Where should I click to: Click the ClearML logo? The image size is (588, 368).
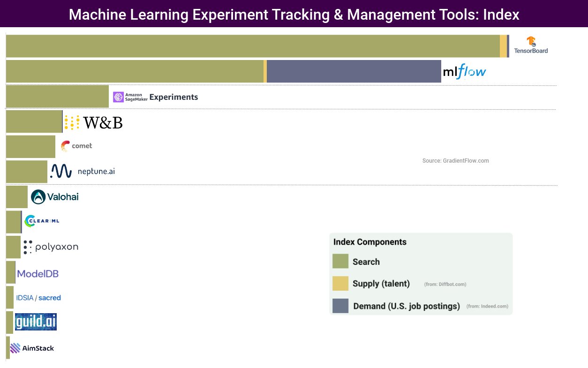click(42, 221)
